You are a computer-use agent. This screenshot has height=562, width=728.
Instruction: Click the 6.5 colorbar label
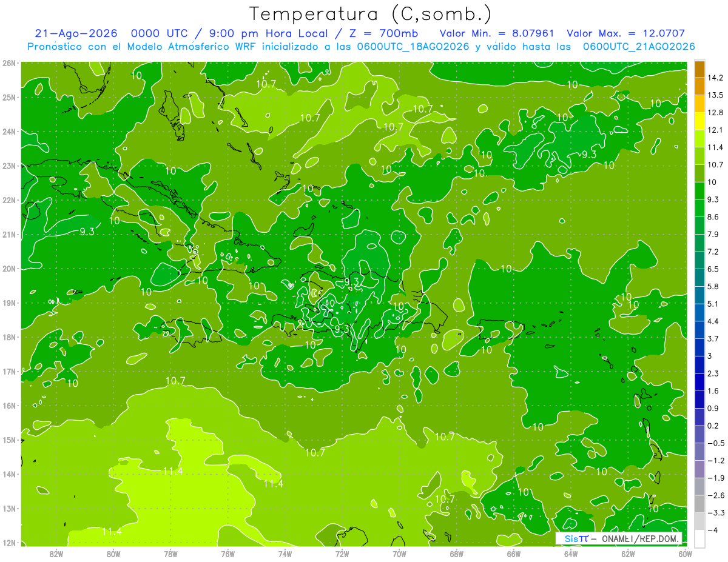(x=713, y=269)
